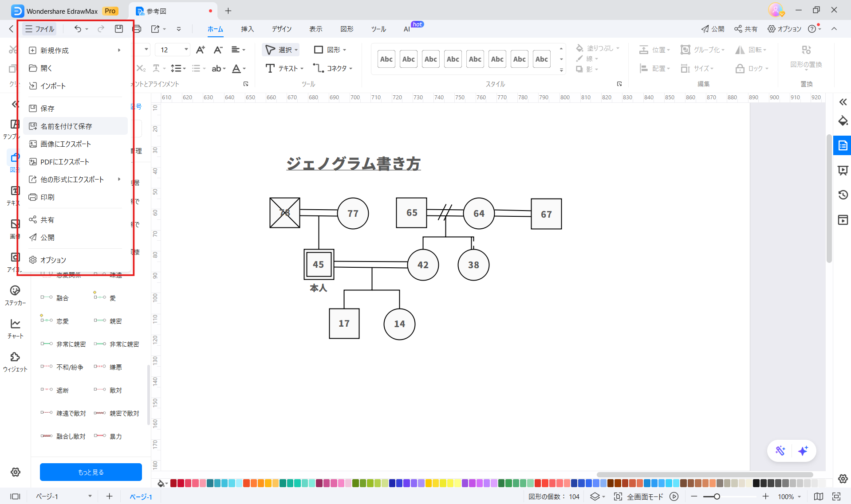
Task: Choose 画像にエクスポート from the File menu
Action: 65,144
